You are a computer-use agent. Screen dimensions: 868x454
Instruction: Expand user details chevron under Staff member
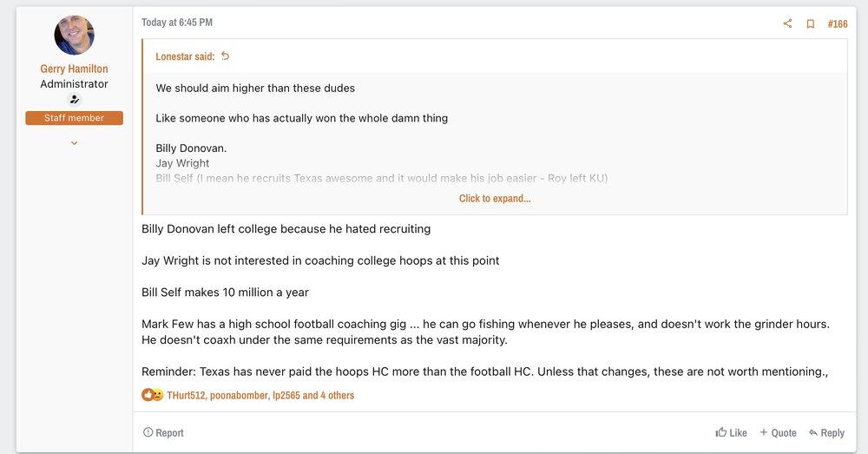click(75, 142)
